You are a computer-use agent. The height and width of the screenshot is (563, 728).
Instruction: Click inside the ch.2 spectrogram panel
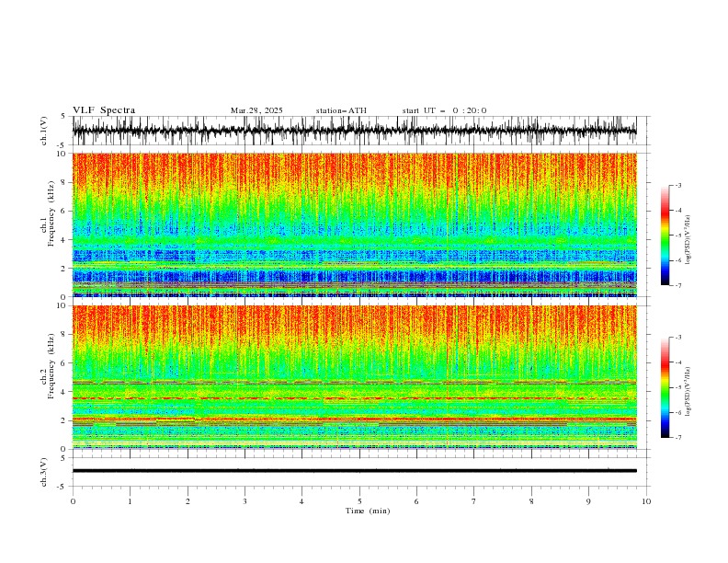pyautogui.click(x=355, y=377)
